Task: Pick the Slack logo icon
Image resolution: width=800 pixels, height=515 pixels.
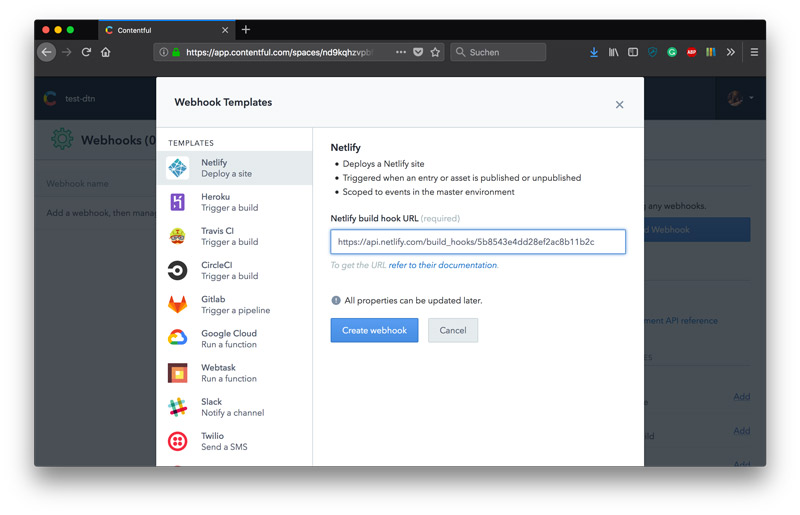Action: (x=178, y=407)
